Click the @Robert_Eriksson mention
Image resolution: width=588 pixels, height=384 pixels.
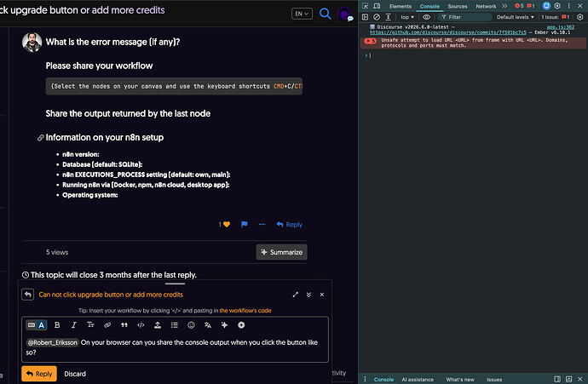(53, 342)
